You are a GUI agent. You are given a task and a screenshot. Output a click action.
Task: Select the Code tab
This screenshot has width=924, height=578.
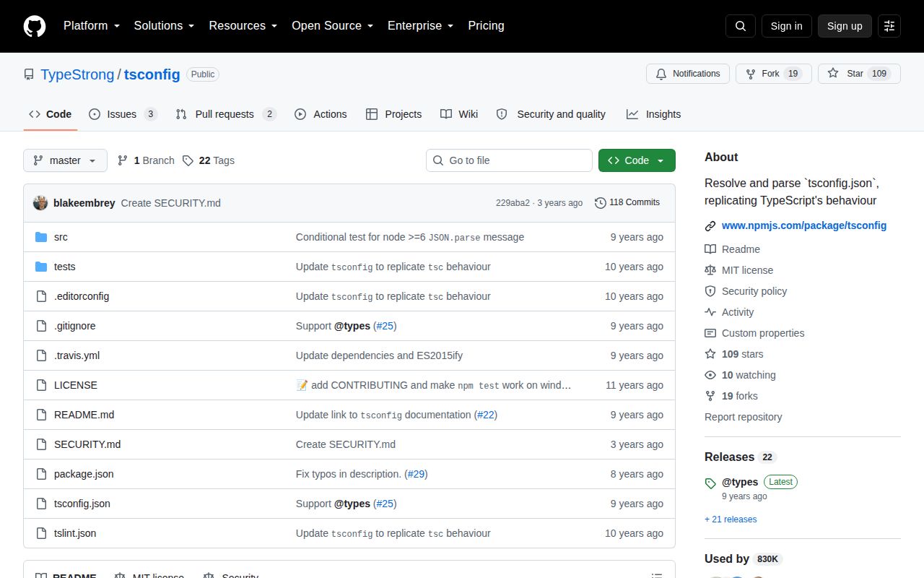point(51,114)
